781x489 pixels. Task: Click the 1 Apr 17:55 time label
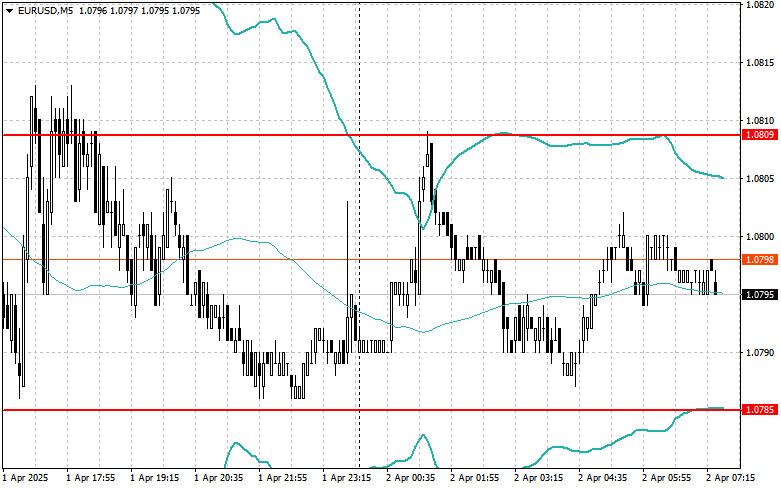91,478
